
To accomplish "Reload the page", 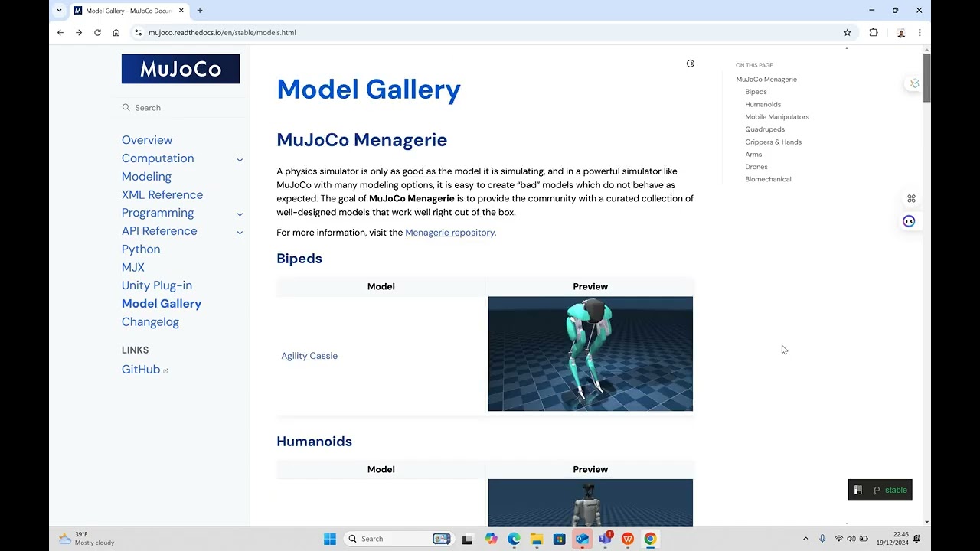I will tap(97, 33).
